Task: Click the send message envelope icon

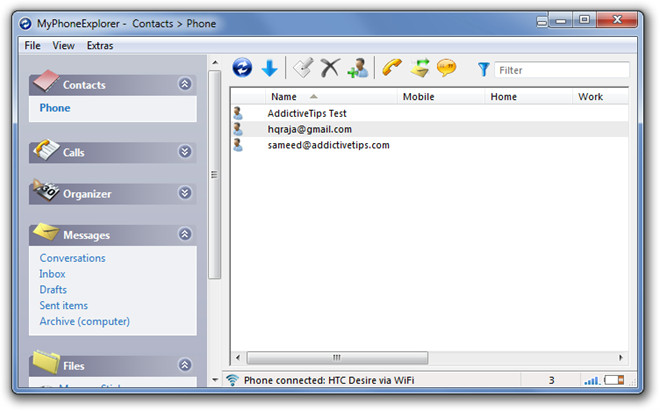Action: [420, 68]
